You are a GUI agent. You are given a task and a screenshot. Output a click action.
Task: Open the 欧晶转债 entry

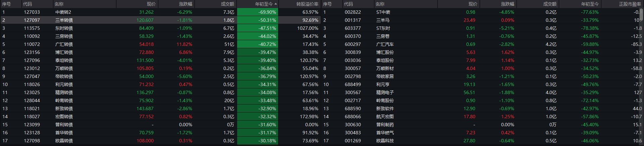tap(64, 141)
